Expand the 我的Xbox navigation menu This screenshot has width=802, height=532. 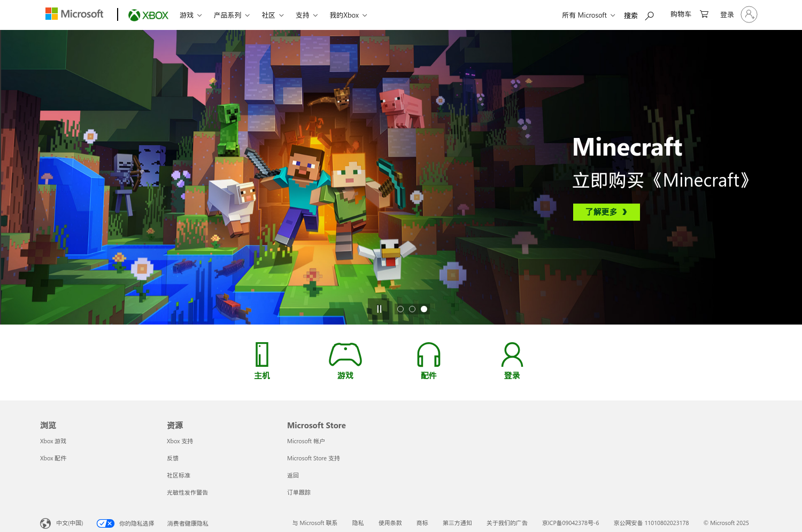tap(349, 16)
